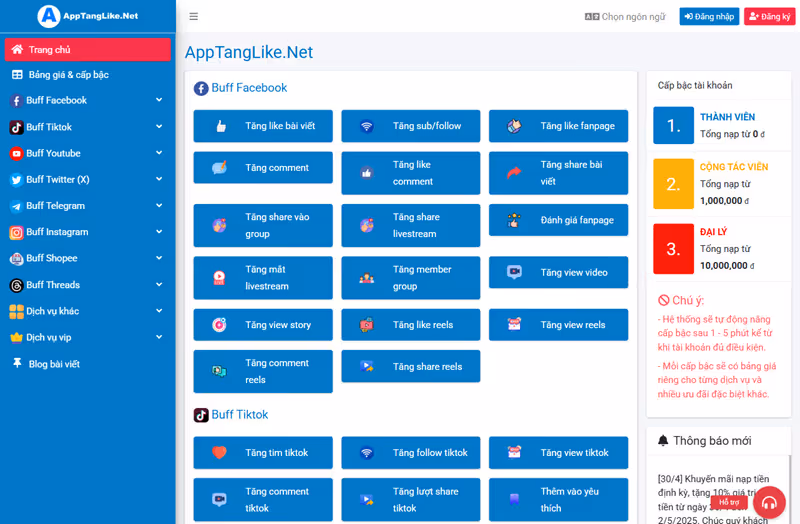Click the Hỗ trợ support label
The height and width of the screenshot is (524, 800).
pyautogui.click(x=729, y=503)
